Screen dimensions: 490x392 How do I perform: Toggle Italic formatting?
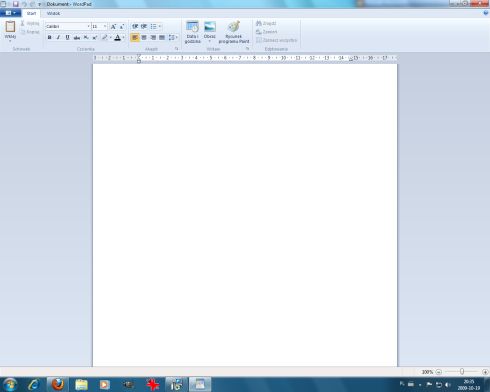coord(58,38)
